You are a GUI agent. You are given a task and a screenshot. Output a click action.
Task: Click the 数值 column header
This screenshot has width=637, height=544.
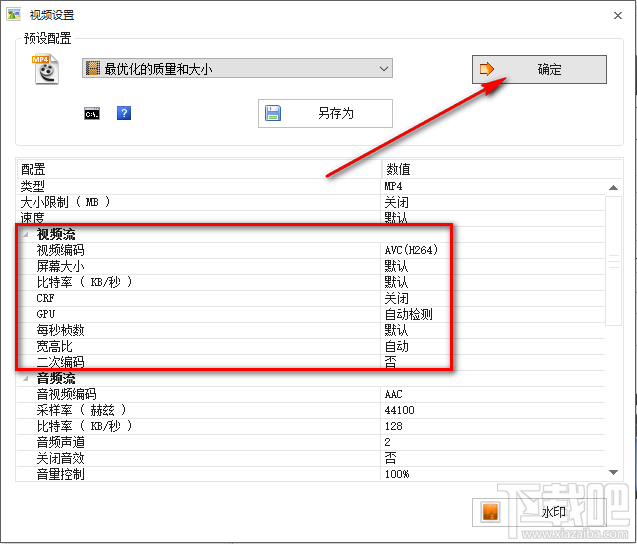502,169
